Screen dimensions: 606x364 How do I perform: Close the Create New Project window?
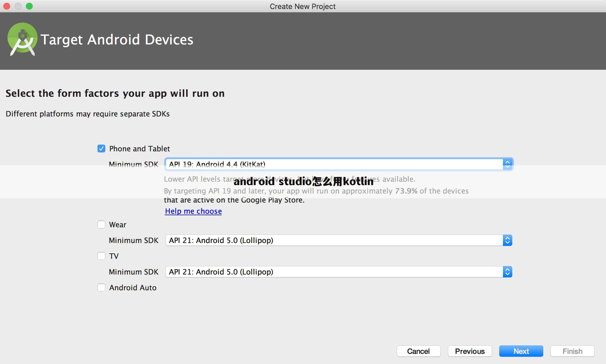(x=7, y=6)
